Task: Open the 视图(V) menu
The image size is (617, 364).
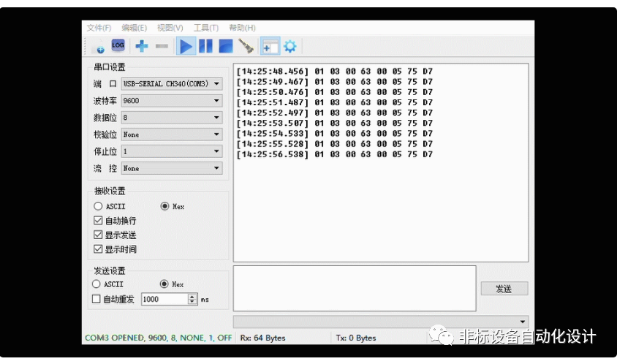Action: point(170,28)
